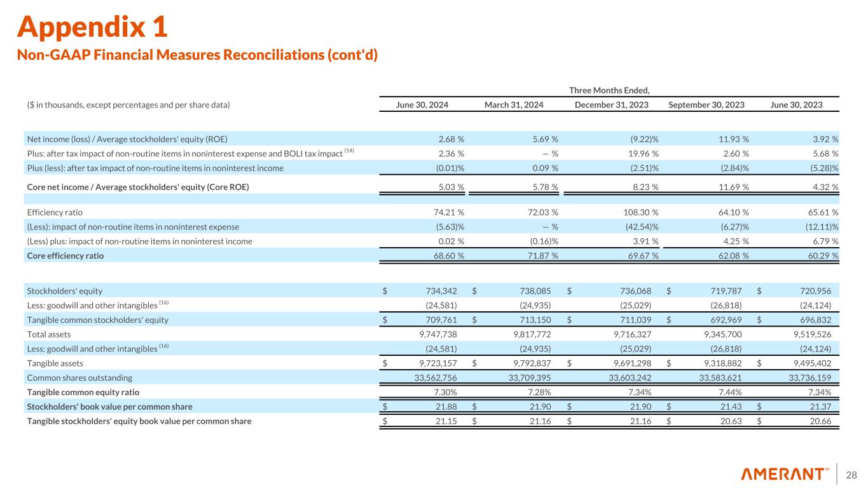
Task: Click the Core ROE row label
Action: [x=138, y=186]
